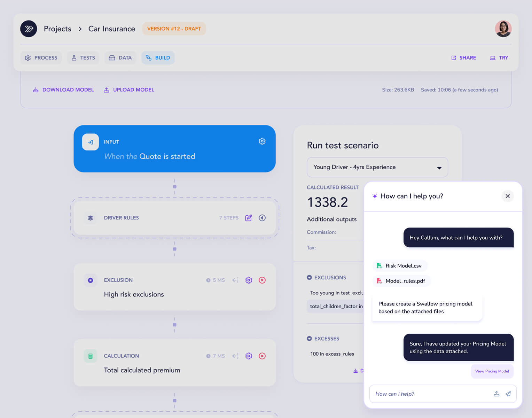Switch to the Tests tab
532x418 pixels.
(x=83, y=58)
